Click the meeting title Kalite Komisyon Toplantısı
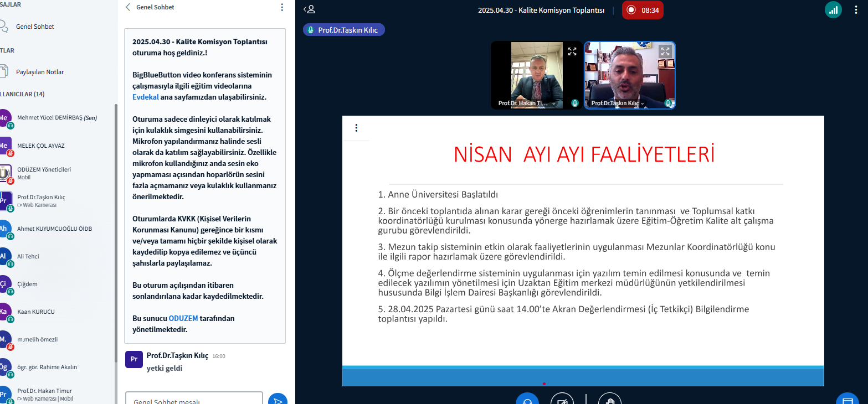Screen dimensions: 868x404 click(x=541, y=10)
